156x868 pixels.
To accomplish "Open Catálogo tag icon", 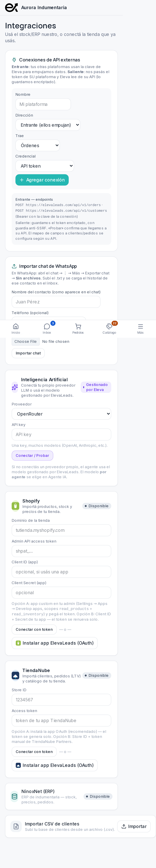I will pyautogui.click(x=109, y=326).
